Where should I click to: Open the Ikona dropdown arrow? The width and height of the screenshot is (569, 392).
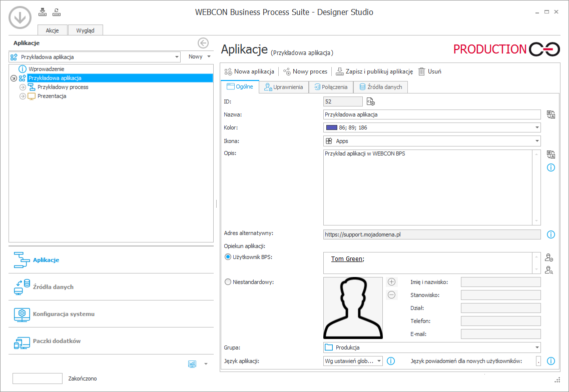click(537, 141)
